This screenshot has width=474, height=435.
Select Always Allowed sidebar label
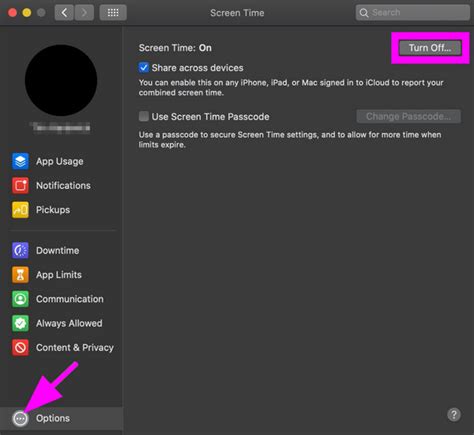point(69,323)
